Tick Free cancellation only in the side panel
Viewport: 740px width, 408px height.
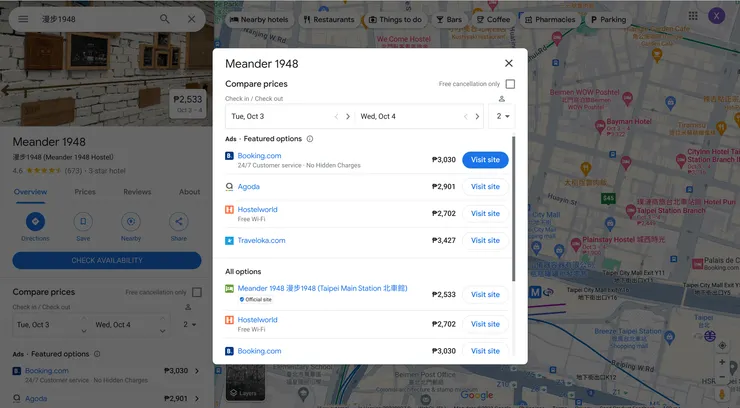click(x=197, y=292)
